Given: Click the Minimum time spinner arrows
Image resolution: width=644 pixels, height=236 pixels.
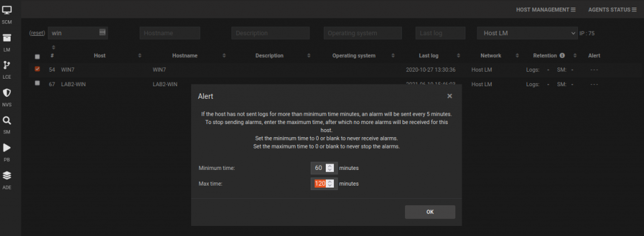Looking at the screenshot, I should click(x=330, y=168).
